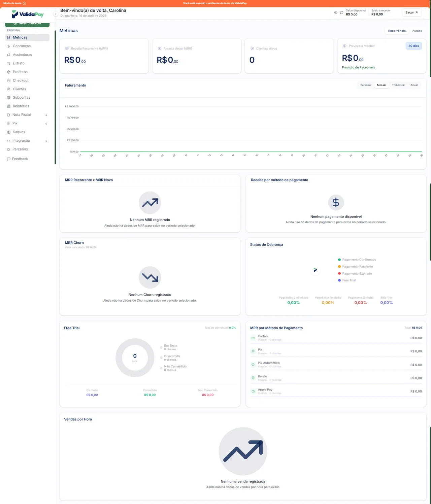Expand the Integração submenu

click(x=46, y=141)
